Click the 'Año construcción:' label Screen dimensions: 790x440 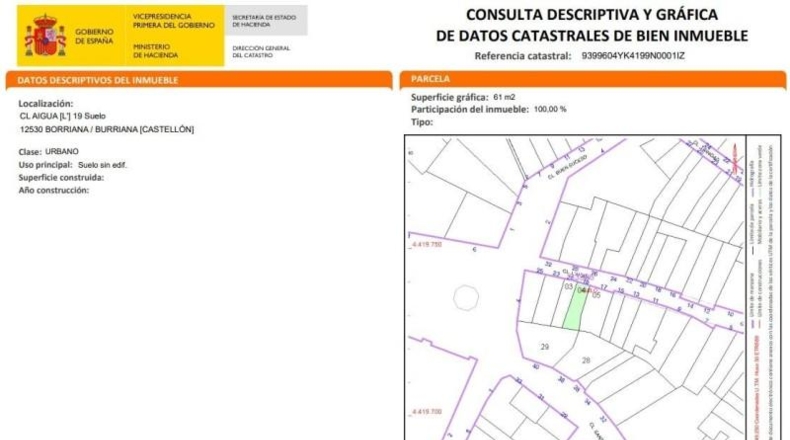tap(53, 190)
